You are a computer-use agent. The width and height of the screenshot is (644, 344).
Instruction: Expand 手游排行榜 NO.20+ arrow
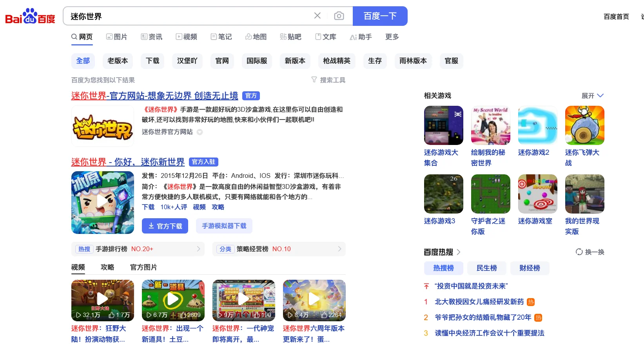click(198, 249)
